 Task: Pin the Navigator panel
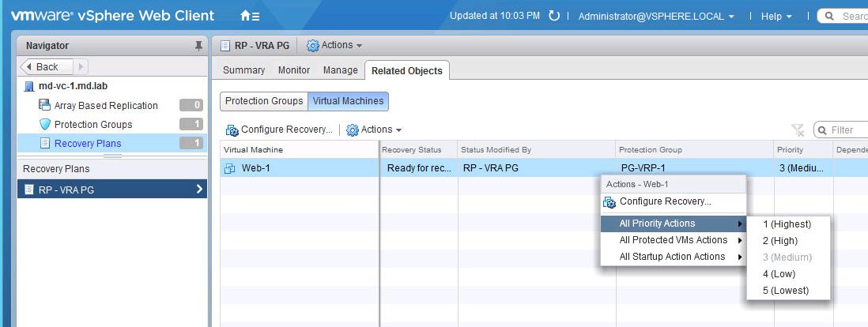pos(198,46)
